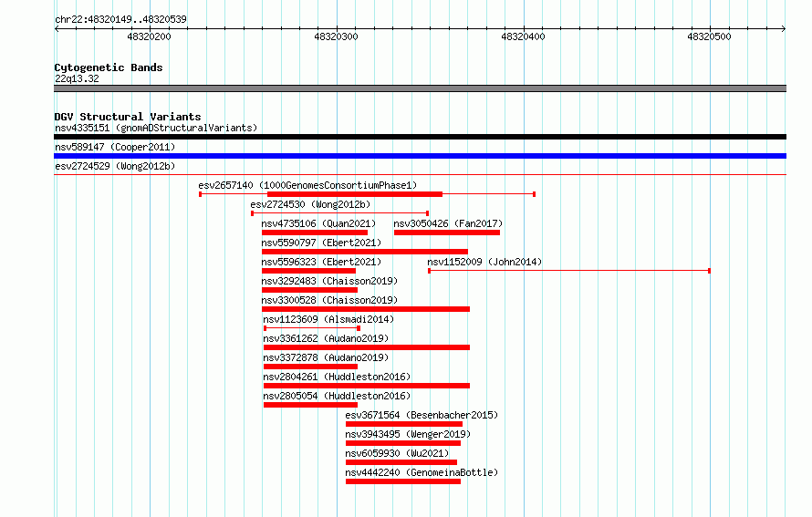Open the esv2657140 1000GenomesConsortiumPhase1 label
Image resolution: width=812 pixels, height=517 pixels.
coord(307,185)
